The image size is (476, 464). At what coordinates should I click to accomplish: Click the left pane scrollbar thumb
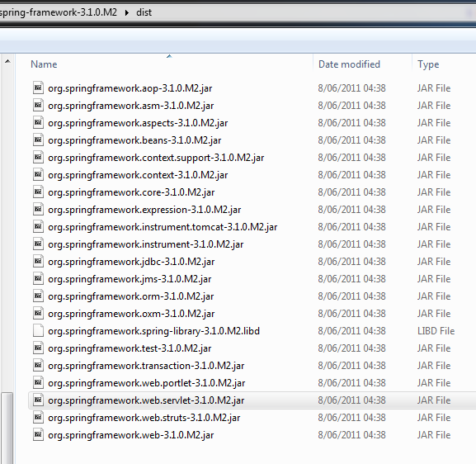pyautogui.click(x=7, y=428)
